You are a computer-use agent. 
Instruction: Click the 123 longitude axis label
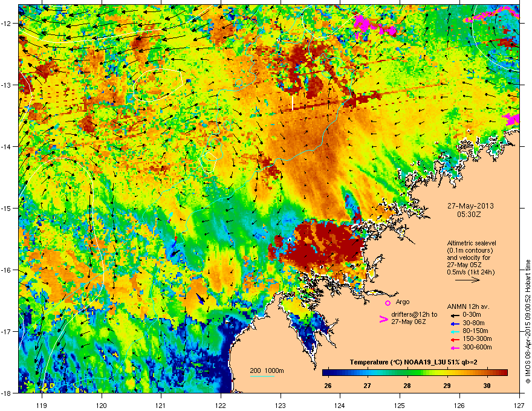click(280, 400)
